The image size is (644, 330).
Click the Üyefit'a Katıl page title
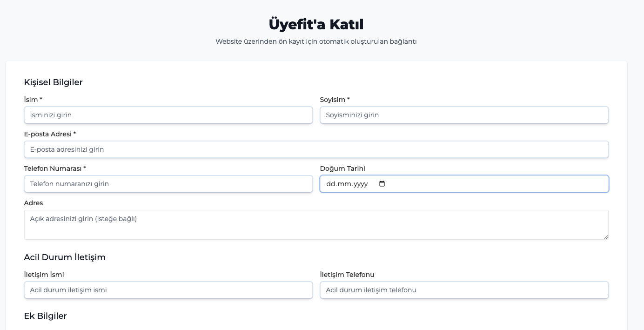coord(316,24)
